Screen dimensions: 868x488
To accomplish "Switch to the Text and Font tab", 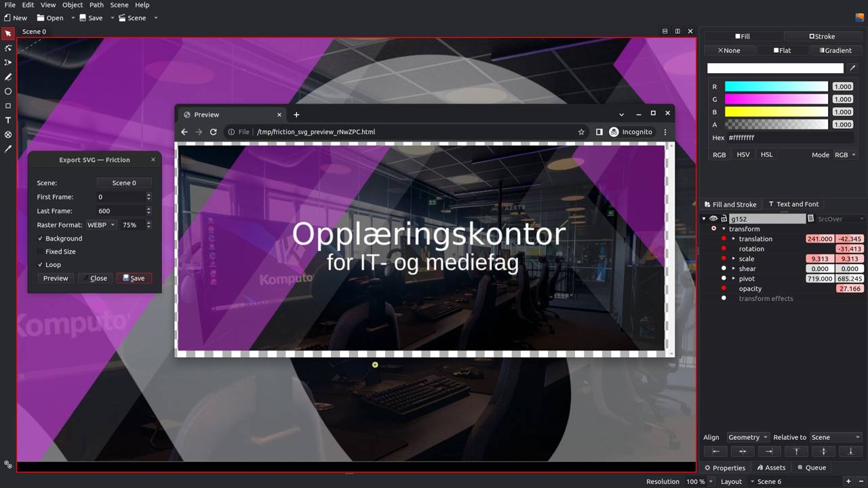I will pyautogui.click(x=793, y=204).
